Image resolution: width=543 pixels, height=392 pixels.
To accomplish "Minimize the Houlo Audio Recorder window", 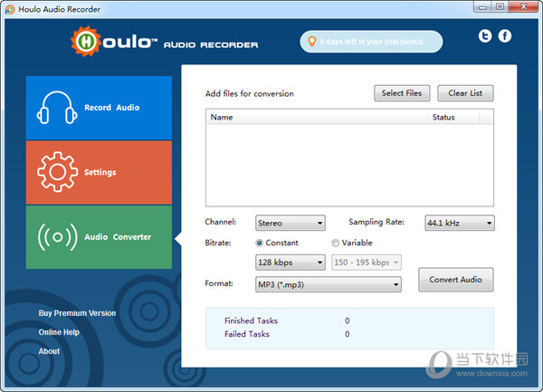I will pos(483,6).
